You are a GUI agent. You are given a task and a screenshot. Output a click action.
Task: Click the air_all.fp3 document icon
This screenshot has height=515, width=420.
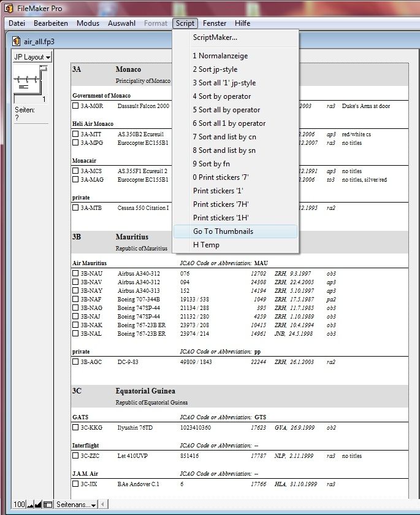pyautogui.click(x=16, y=41)
